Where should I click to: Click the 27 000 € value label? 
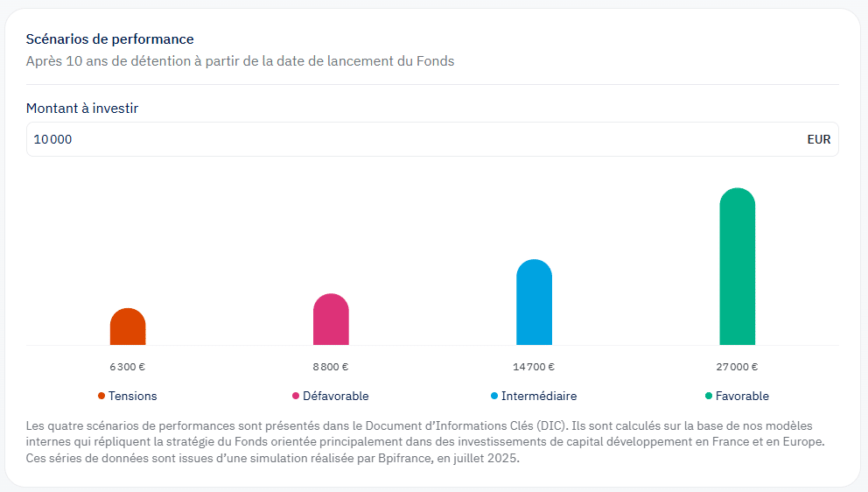tap(737, 367)
